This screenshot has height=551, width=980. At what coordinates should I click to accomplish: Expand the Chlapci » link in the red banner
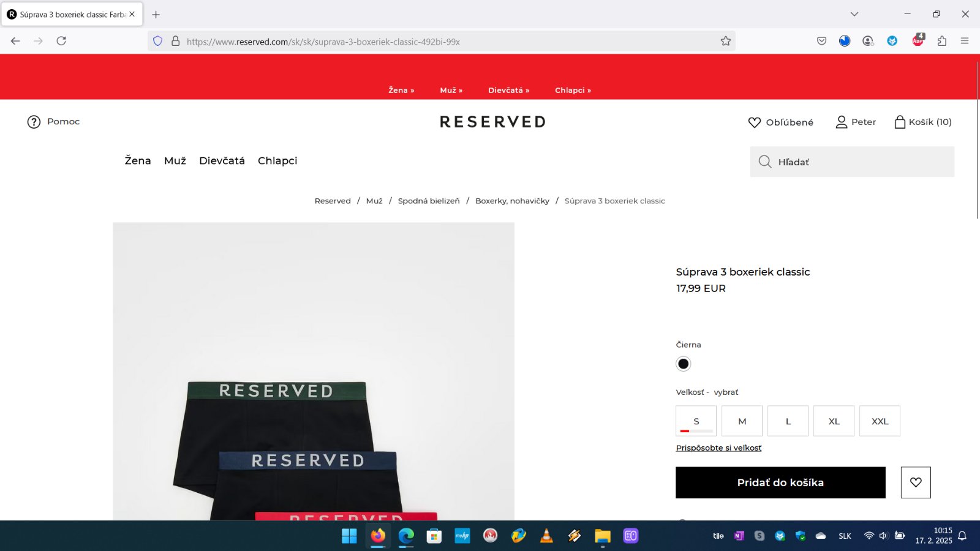[x=573, y=90]
